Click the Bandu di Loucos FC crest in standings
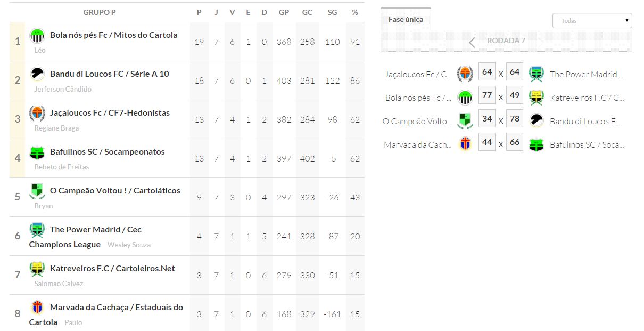The height and width of the screenshot is (331, 644). point(37,74)
